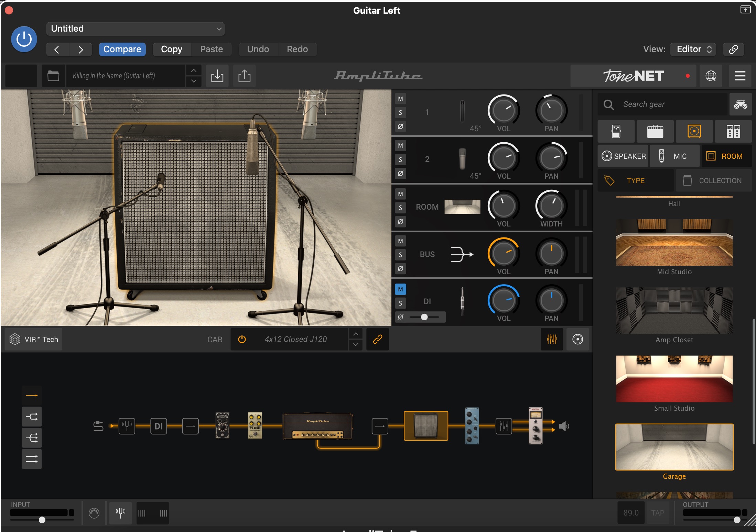Go to previous preset arrow

57,49
